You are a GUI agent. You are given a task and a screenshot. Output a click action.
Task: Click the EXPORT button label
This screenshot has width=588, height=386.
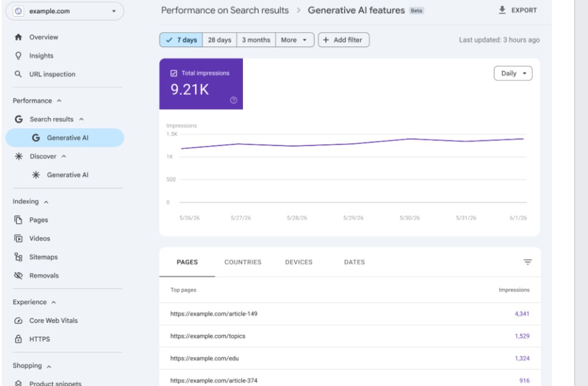[524, 10]
